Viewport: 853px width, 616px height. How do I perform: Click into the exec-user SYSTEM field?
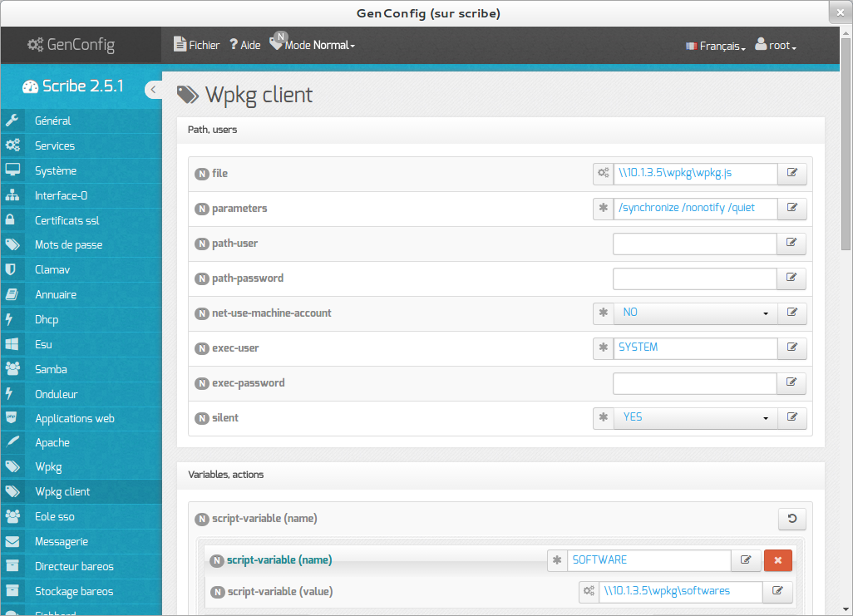tap(696, 347)
